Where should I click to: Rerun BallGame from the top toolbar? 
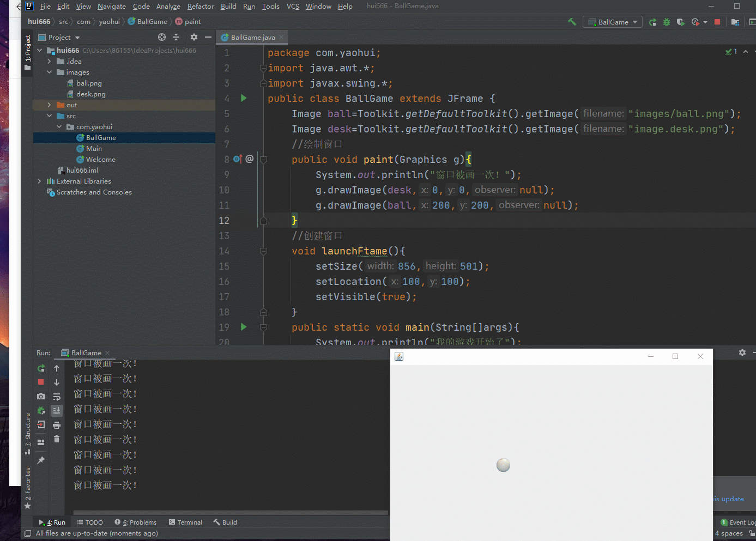coord(652,22)
